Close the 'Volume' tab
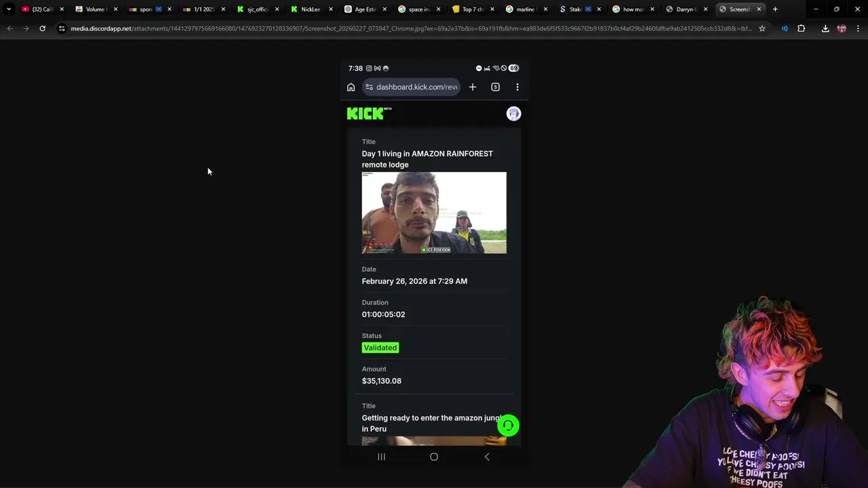The height and width of the screenshot is (488, 868). click(x=115, y=9)
